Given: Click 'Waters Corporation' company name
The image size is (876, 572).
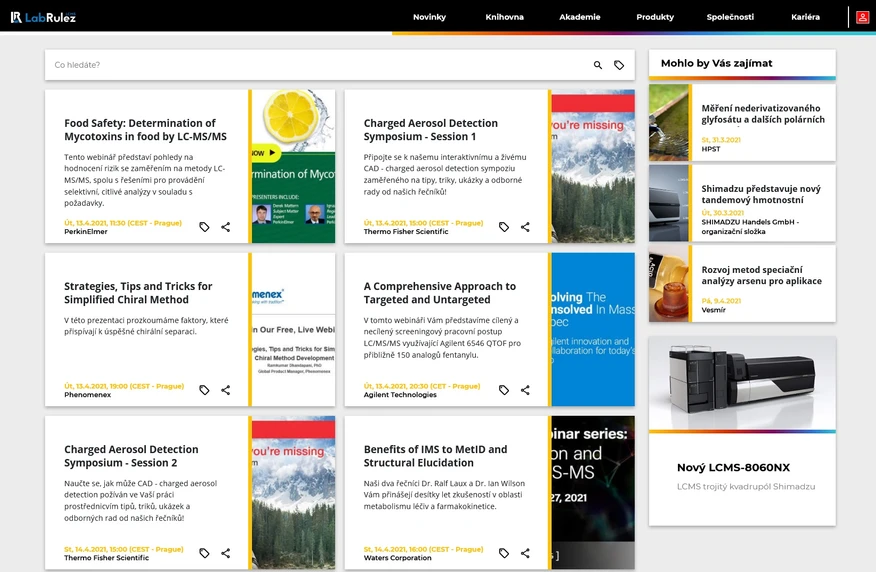Looking at the screenshot, I should 397,558.
